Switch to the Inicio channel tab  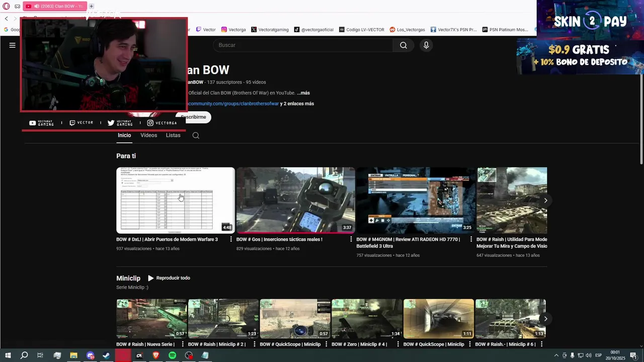point(124,135)
